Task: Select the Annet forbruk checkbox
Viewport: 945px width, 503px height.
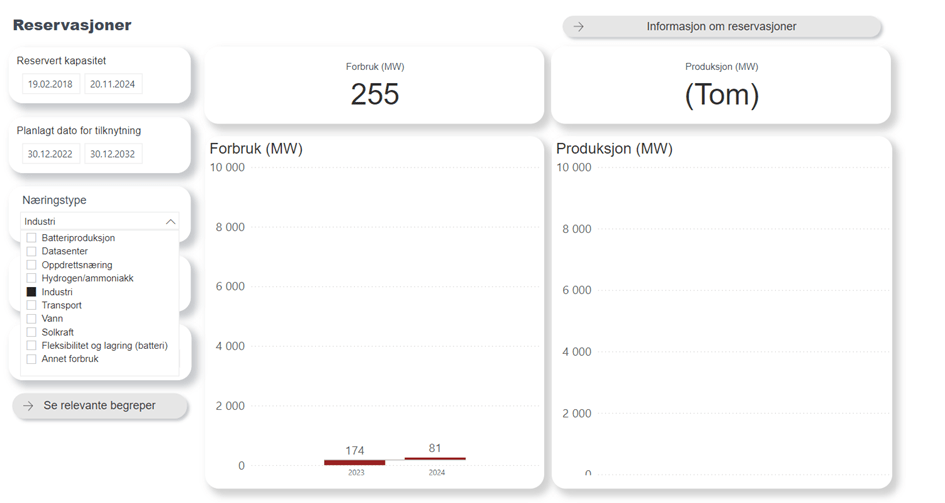Action: tap(32, 359)
